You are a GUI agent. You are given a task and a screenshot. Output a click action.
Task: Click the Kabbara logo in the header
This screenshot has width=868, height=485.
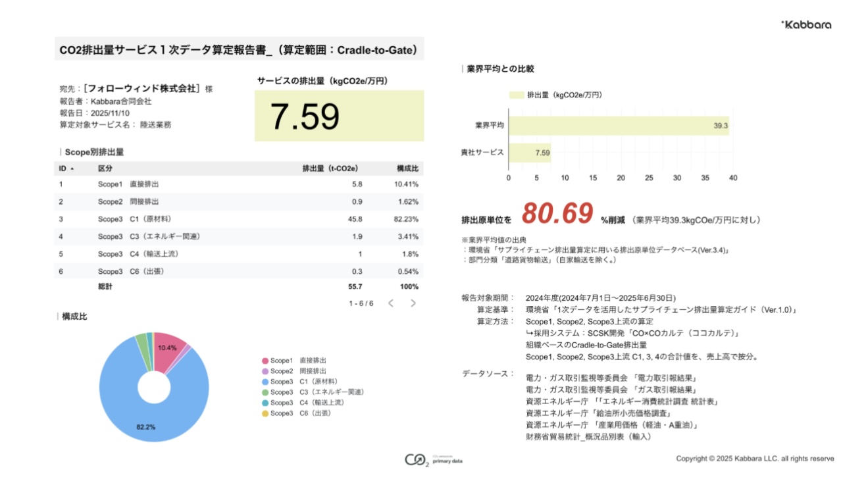pyautogui.click(x=806, y=25)
